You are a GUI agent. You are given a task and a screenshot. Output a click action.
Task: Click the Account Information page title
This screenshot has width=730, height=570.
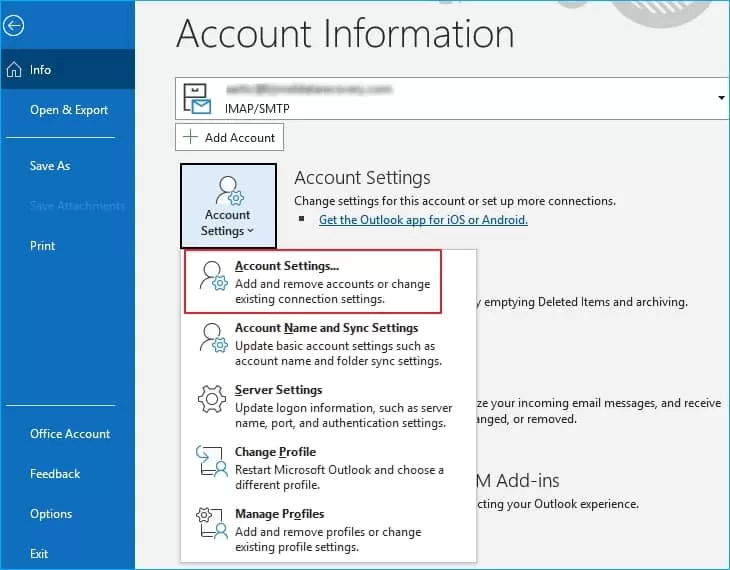pos(345,33)
